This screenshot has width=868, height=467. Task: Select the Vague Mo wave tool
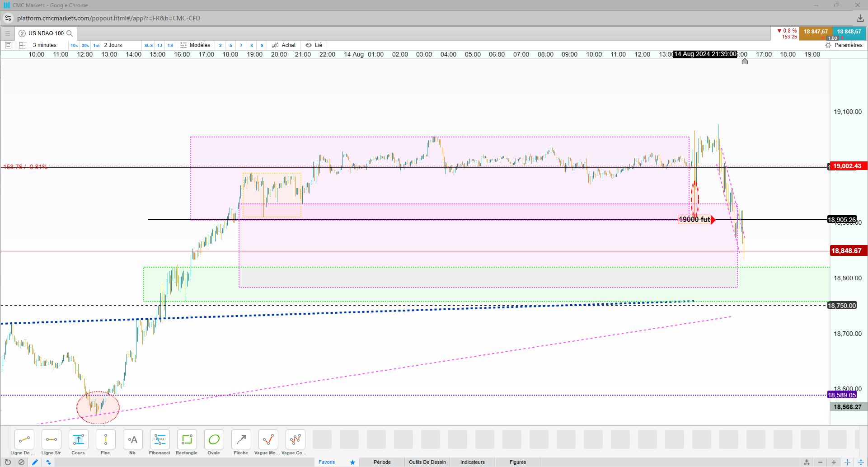click(x=268, y=439)
